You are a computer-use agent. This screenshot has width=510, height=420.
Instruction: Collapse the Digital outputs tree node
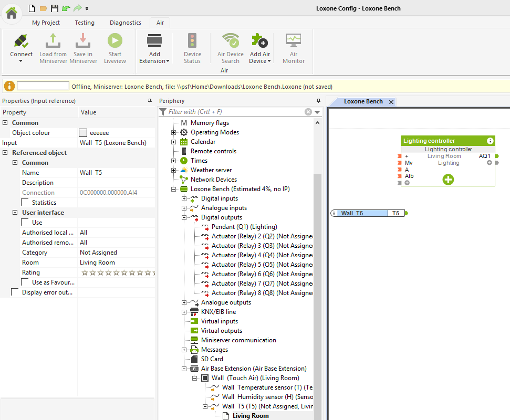[184, 217]
